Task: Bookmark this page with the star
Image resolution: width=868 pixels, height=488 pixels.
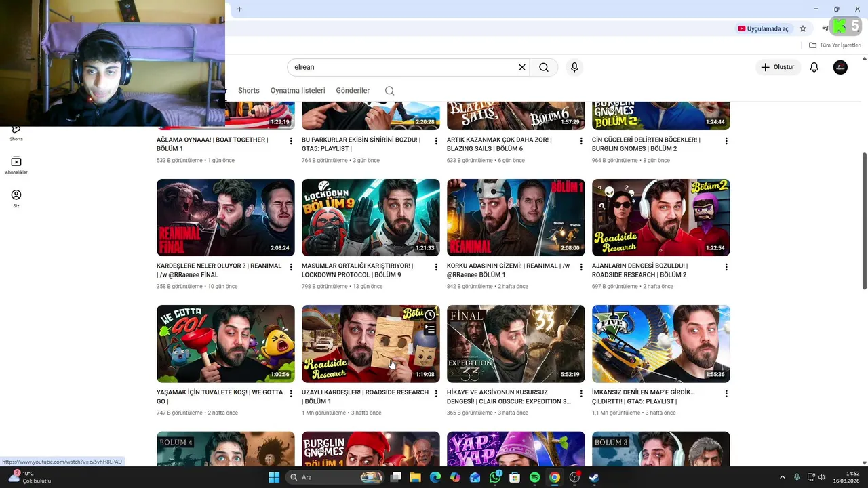Action: coord(803,28)
